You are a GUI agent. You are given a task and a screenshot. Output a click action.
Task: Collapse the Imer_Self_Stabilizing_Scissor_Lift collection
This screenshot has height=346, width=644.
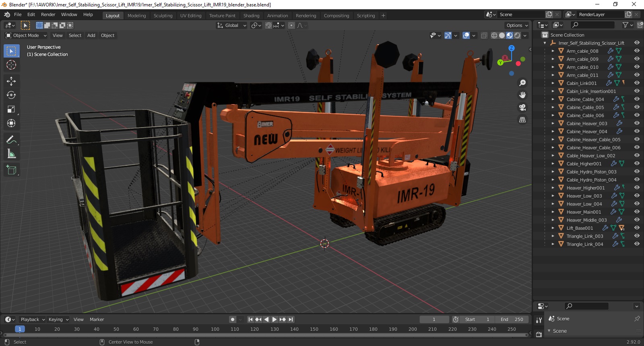(x=545, y=43)
